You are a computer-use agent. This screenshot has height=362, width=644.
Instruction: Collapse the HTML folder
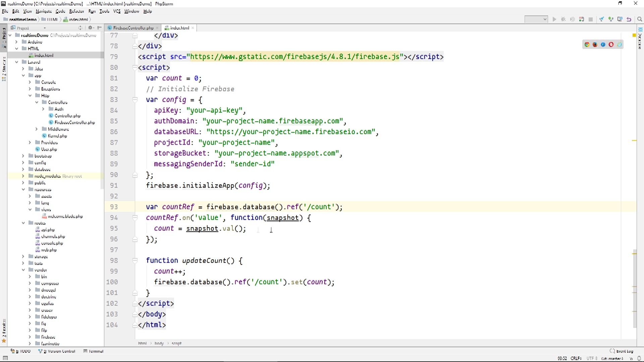point(16,49)
